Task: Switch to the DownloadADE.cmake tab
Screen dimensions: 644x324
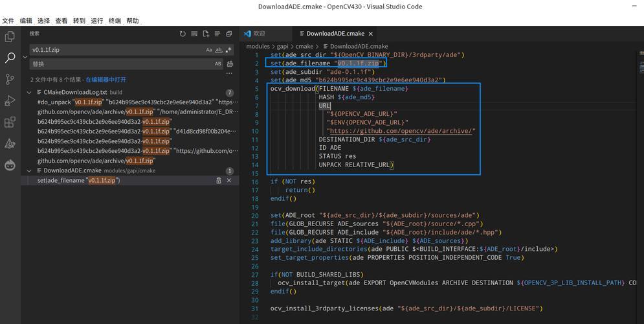Action: tap(335, 34)
